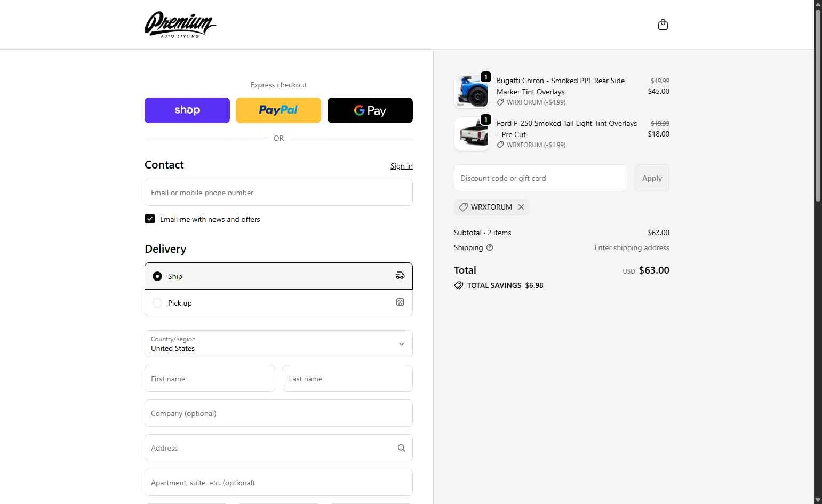
Task: Uncheck Email me with news and offers
Action: pyautogui.click(x=150, y=219)
